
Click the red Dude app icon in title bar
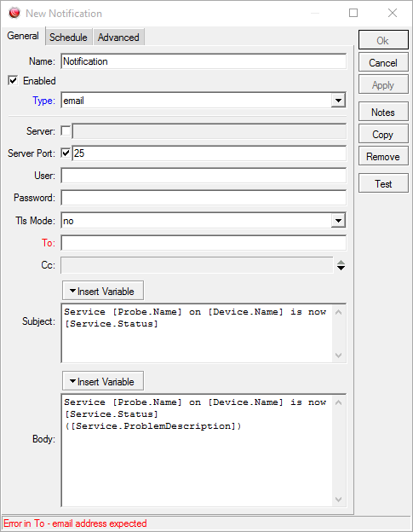14,13
